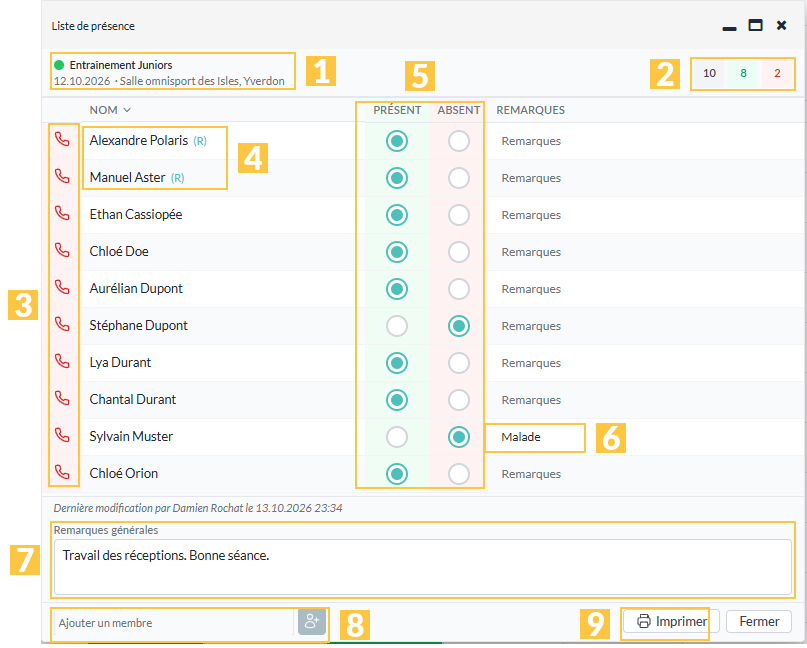Mark Alexandre Polaris as absent
This screenshot has width=807, height=648.
[459, 141]
